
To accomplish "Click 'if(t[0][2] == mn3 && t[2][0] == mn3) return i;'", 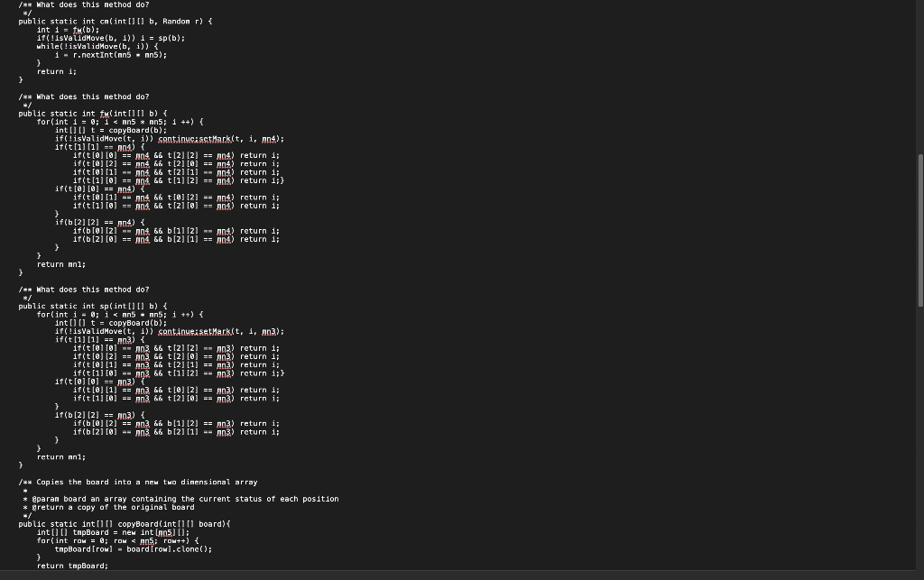I will point(176,356).
